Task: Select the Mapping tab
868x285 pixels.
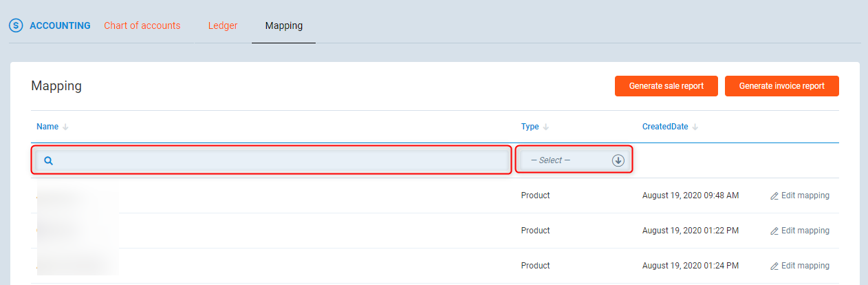Action: pyautogui.click(x=283, y=25)
